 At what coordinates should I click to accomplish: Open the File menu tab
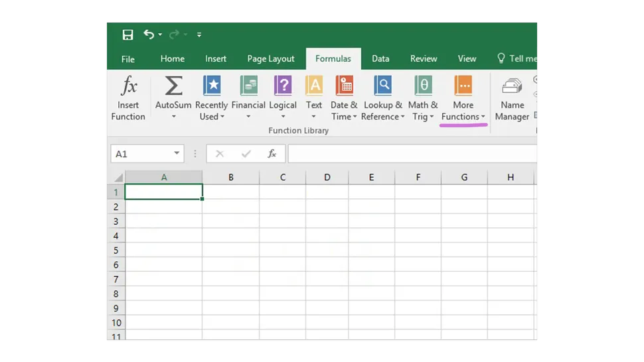point(128,59)
